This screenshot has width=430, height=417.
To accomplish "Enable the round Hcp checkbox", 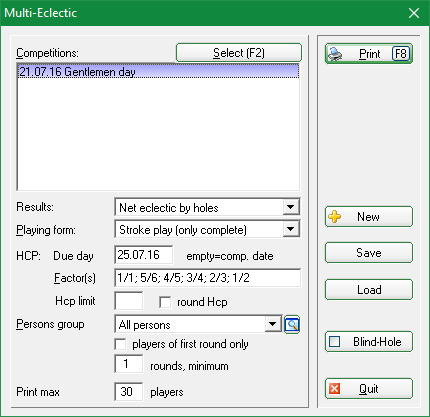I will point(165,302).
